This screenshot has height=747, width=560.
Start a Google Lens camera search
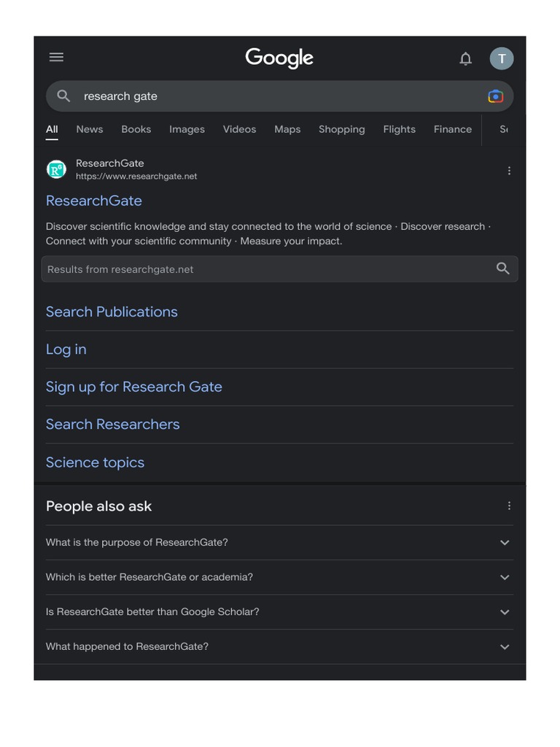coord(495,96)
